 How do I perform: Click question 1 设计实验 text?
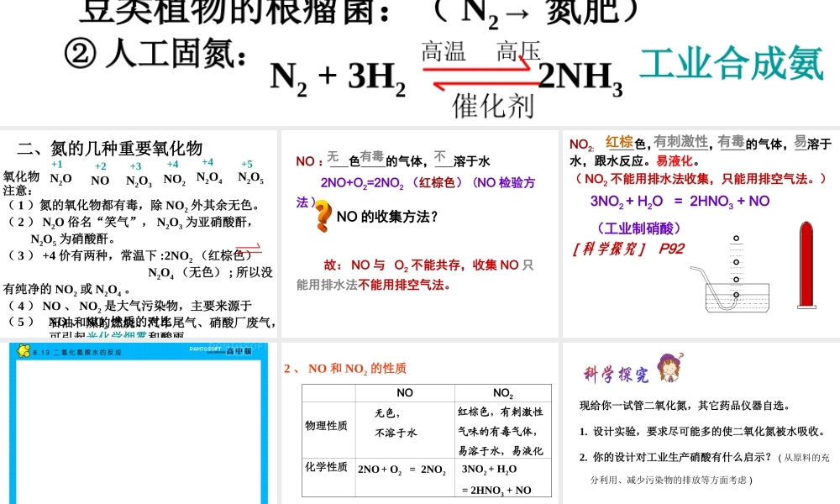pos(702,431)
